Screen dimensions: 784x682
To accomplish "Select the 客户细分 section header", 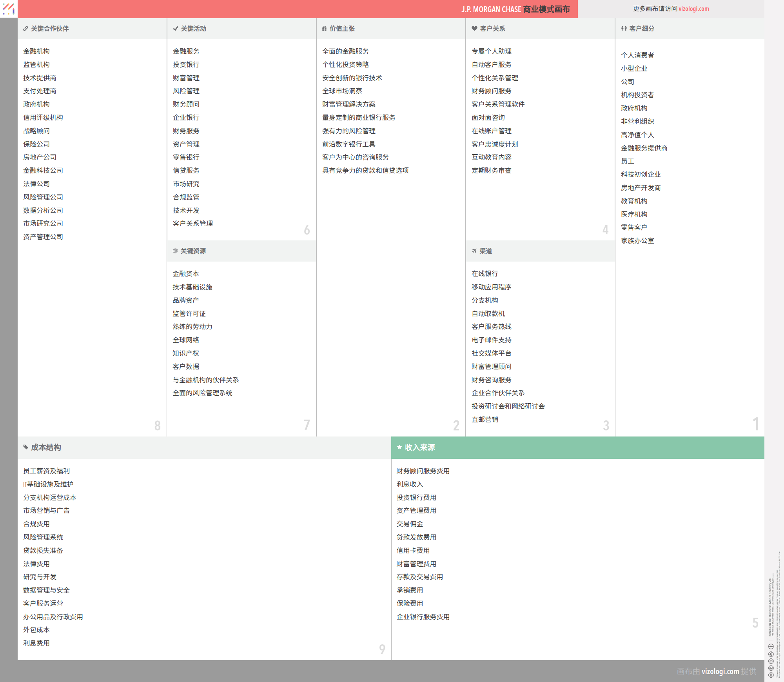I will point(642,29).
